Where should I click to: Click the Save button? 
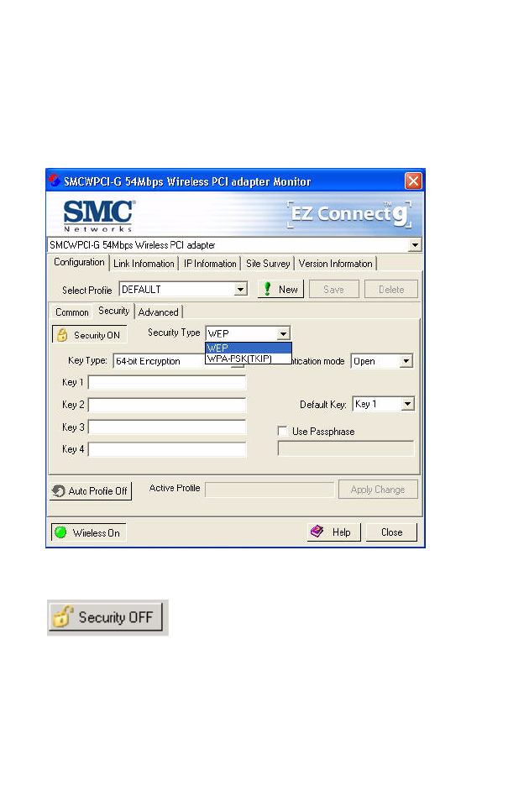click(x=334, y=289)
